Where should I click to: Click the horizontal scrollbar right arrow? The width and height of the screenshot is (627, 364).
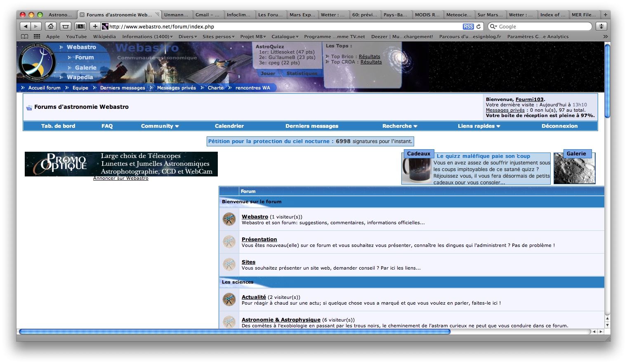(x=601, y=331)
